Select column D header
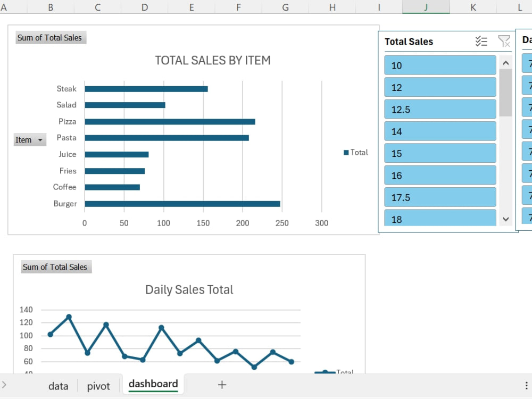Screen dimensions: 532x399 pos(145,7)
